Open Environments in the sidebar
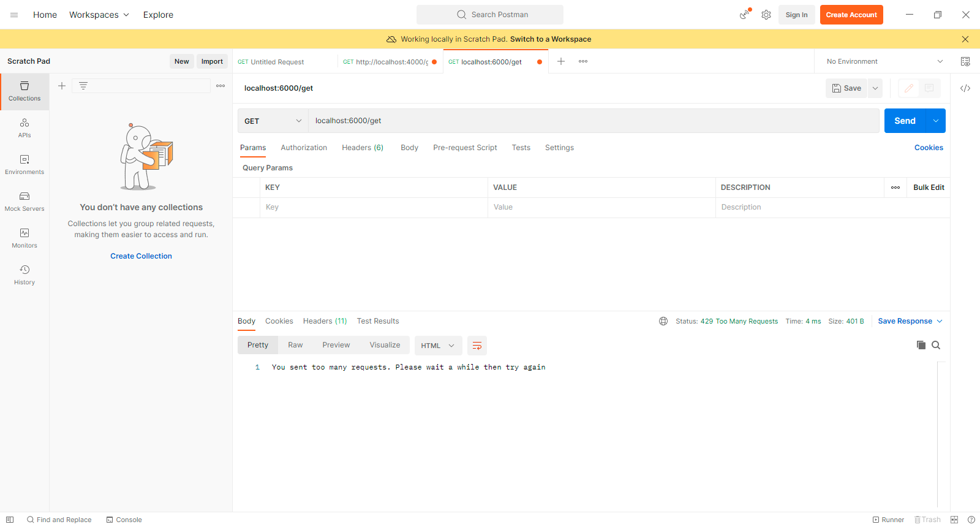This screenshot has width=980, height=527. click(24, 165)
